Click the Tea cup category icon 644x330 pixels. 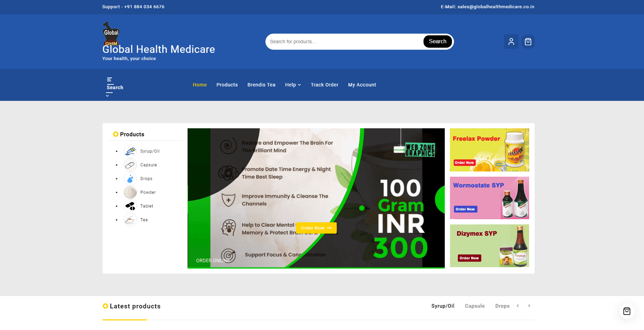point(130,220)
